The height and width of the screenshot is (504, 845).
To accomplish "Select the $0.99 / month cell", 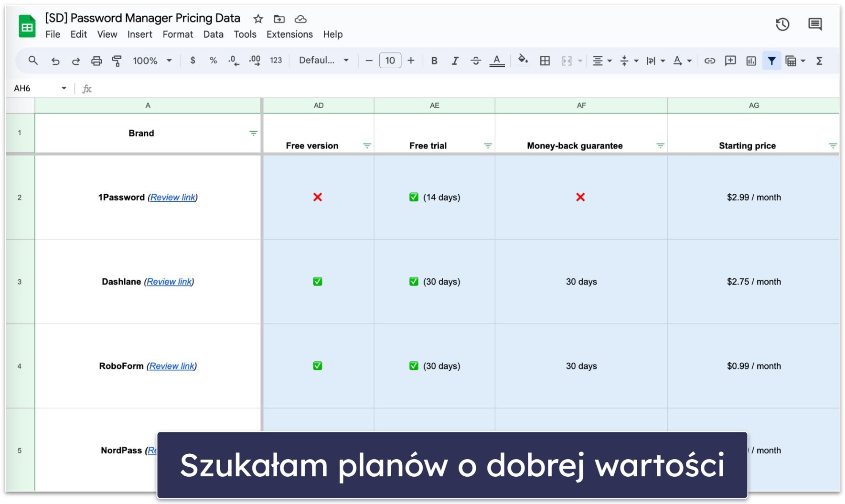I will [x=754, y=366].
